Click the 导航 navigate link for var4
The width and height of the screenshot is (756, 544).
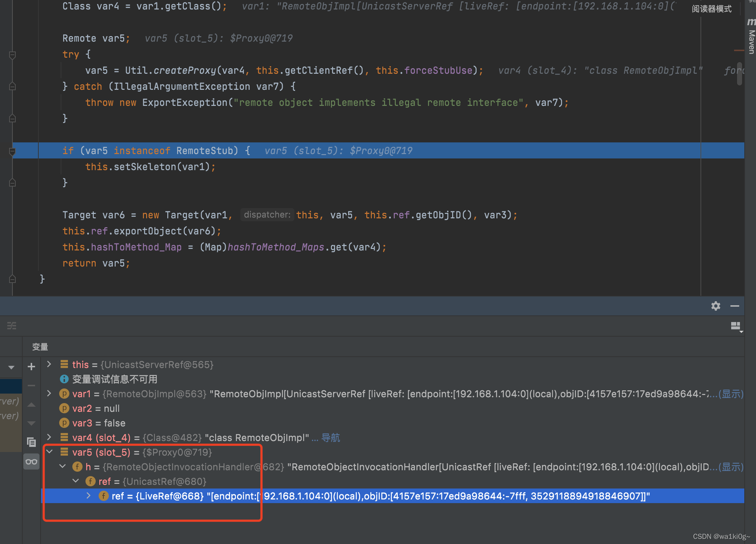331,438
